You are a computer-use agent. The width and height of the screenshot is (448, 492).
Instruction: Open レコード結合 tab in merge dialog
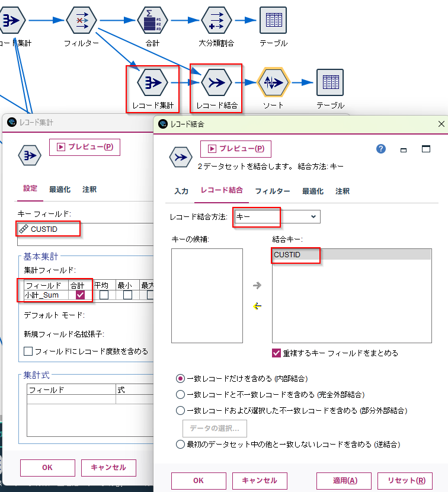pos(222,190)
